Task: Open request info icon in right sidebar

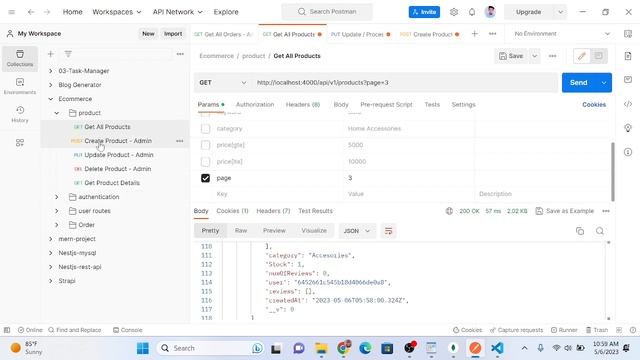Action: tap(628, 152)
